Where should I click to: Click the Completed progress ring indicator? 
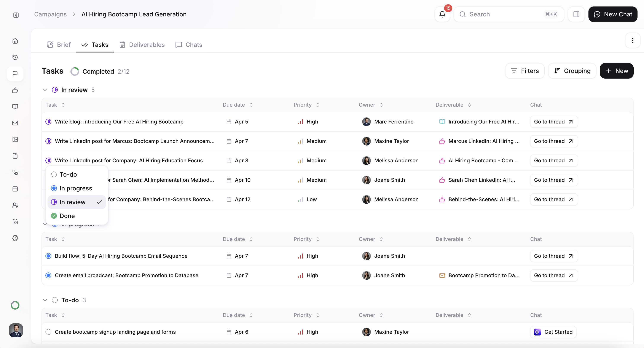pyautogui.click(x=75, y=71)
